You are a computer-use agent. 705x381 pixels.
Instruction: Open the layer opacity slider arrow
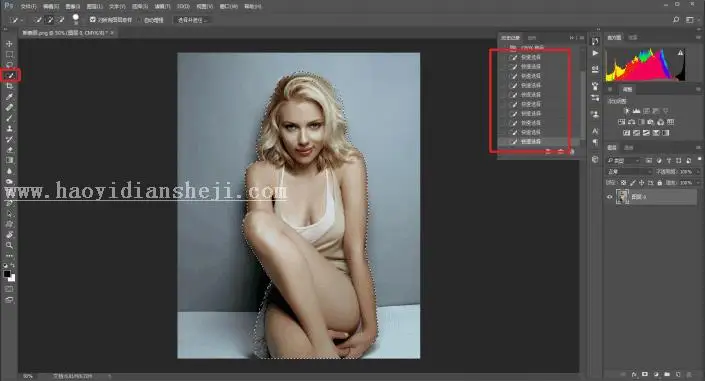click(698, 171)
